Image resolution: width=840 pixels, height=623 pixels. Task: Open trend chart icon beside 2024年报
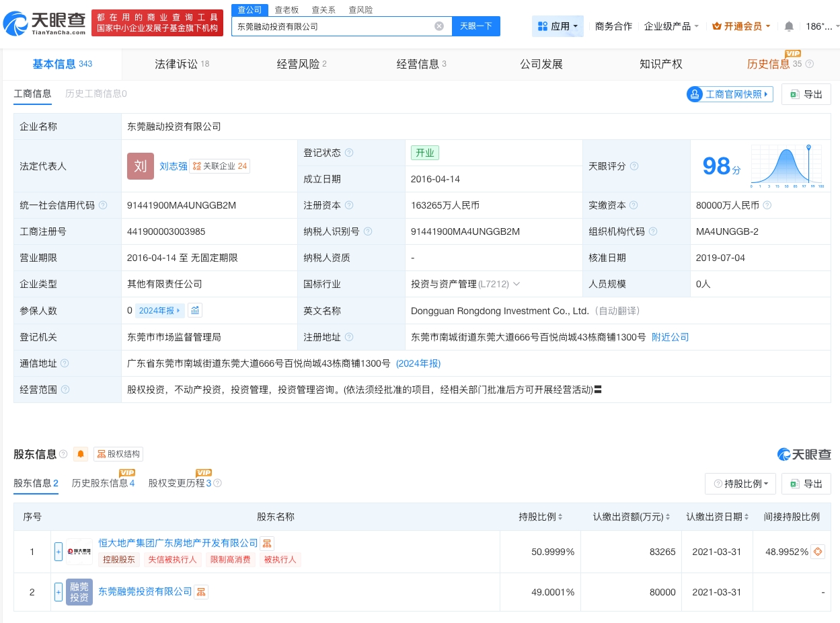pos(195,310)
